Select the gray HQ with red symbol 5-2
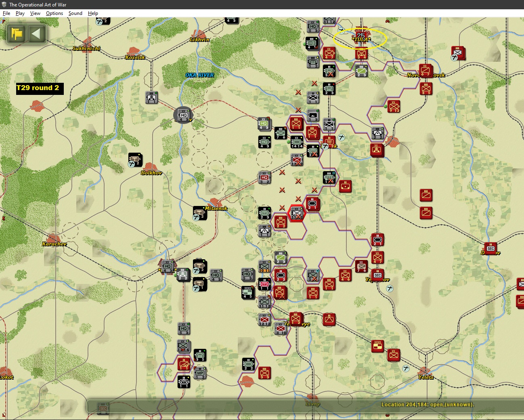The height and width of the screenshot is (420, 524). pyautogui.click(x=264, y=177)
